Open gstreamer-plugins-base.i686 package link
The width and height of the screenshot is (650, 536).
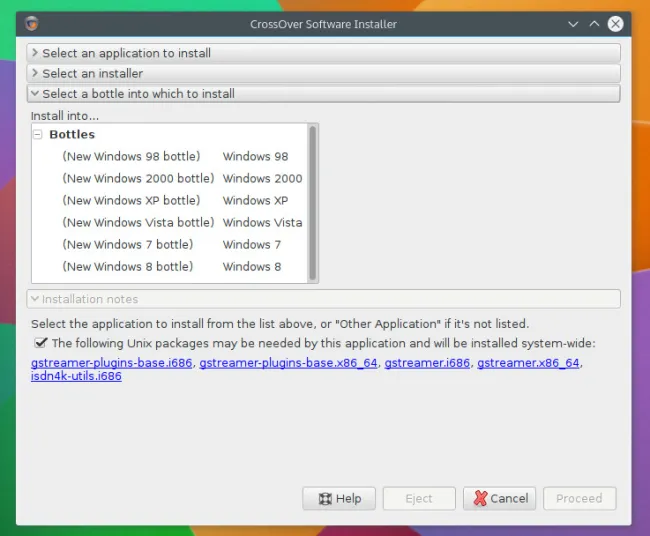click(112, 363)
